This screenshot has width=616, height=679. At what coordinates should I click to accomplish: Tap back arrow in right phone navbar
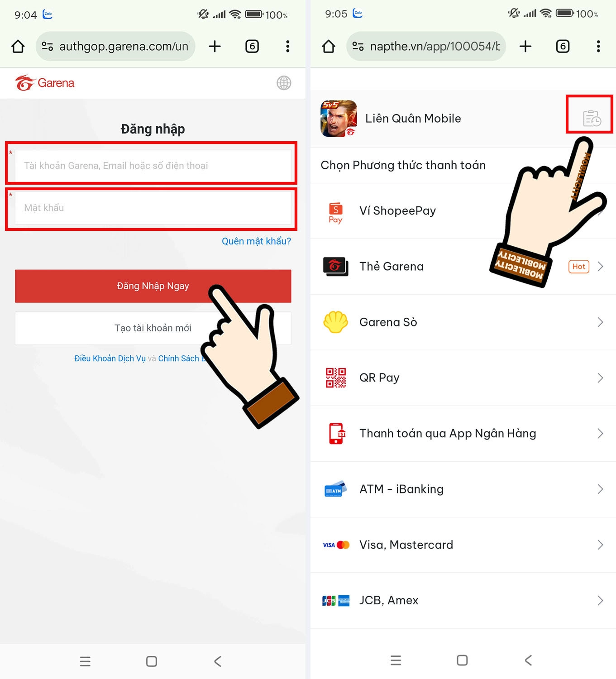(528, 660)
